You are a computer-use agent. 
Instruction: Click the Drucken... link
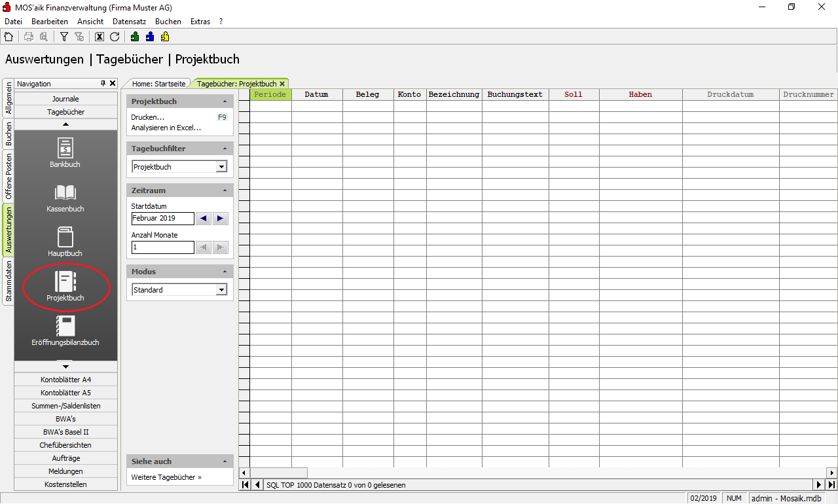[147, 117]
